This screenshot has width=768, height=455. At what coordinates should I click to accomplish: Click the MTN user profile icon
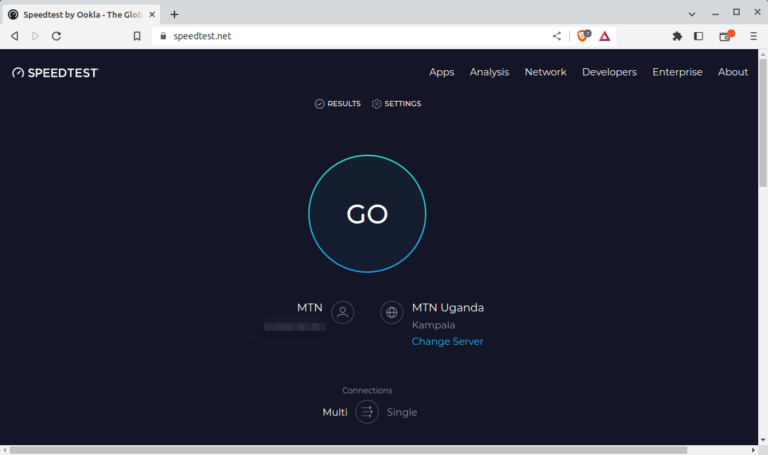[x=342, y=312]
